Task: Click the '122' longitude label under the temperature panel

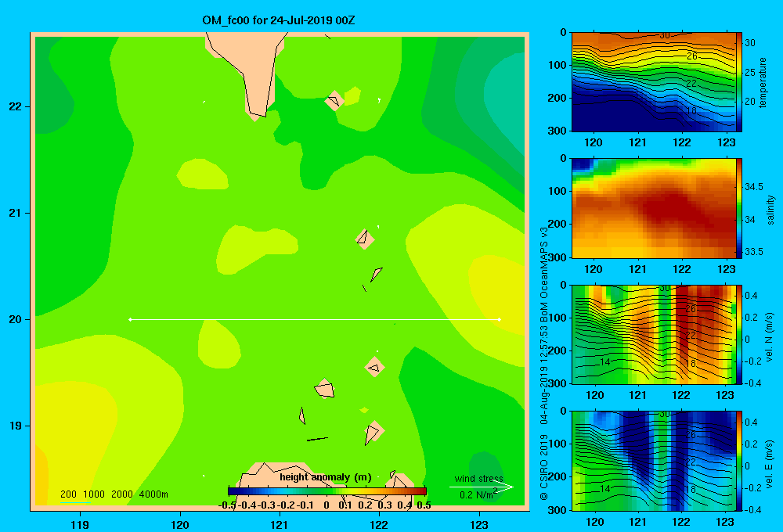Action: click(x=682, y=142)
